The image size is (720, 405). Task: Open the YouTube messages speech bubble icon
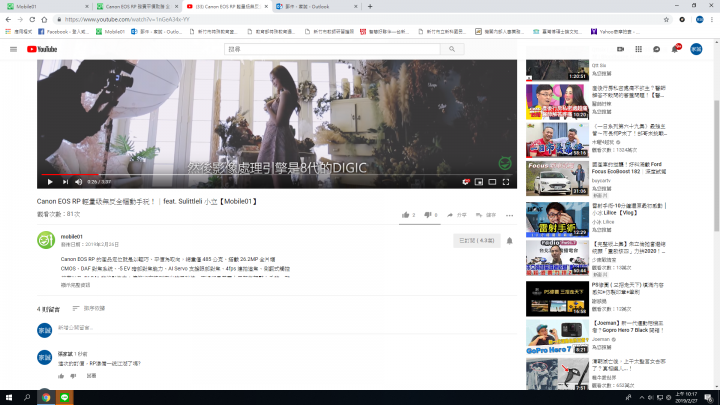click(x=656, y=49)
